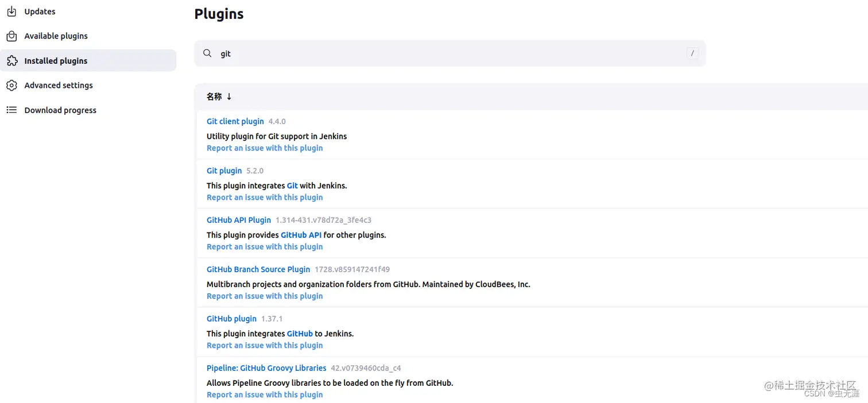Click 'Utility plugin for Git support in Jenkins'

(x=277, y=136)
